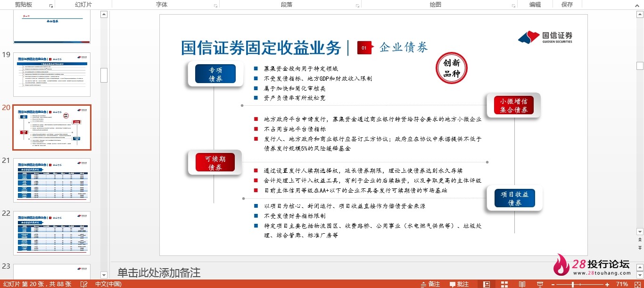Click the zoom in plus button
The width and height of the screenshot is (644, 288).
pyautogui.click(x=607, y=284)
